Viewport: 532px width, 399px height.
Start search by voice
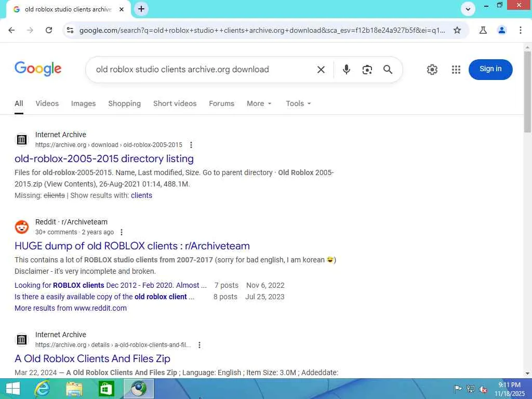pos(346,70)
